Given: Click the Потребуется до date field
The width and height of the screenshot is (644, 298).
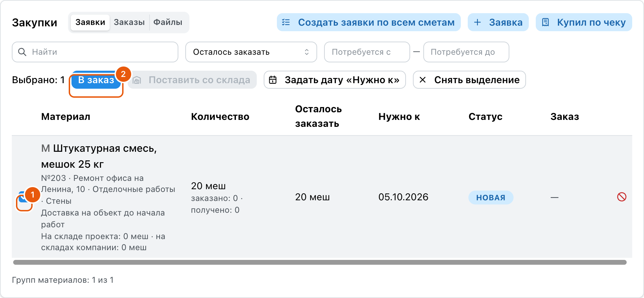Looking at the screenshot, I should pos(466,52).
